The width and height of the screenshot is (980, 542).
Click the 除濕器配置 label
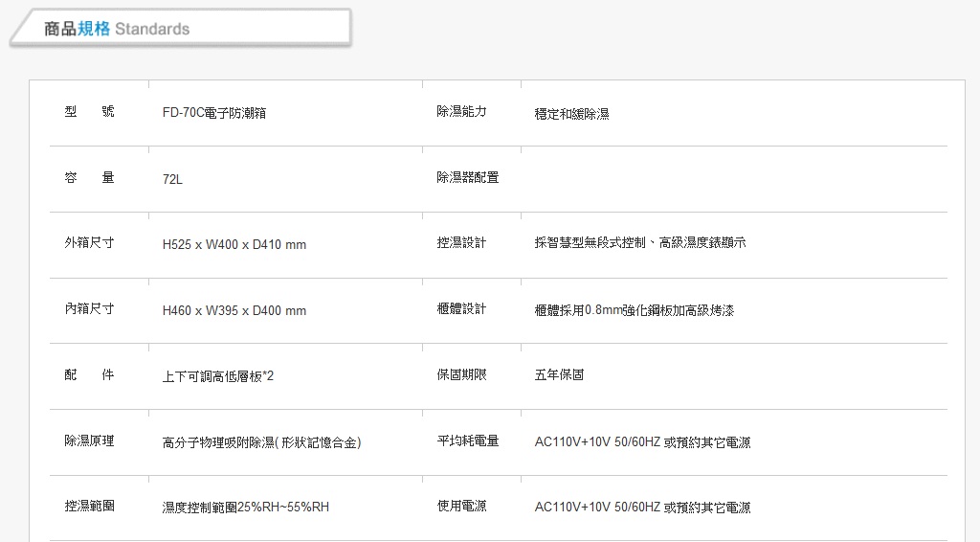pyautogui.click(x=467, y=177)
